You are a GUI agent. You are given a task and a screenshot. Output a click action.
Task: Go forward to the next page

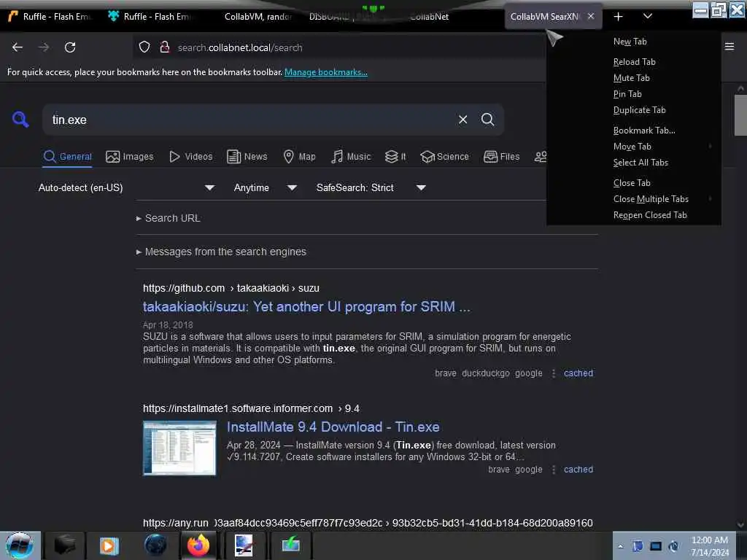coord(44,47)
